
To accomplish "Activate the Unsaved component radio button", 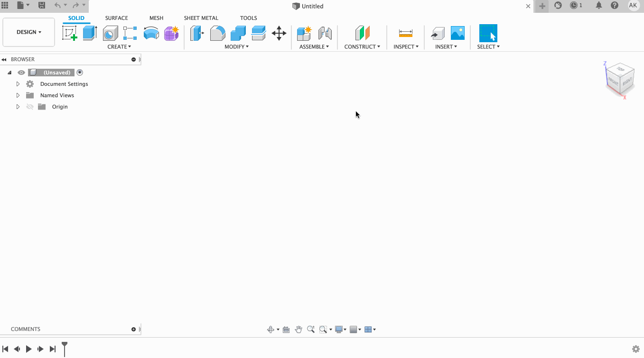I will [x=80, y=73].
